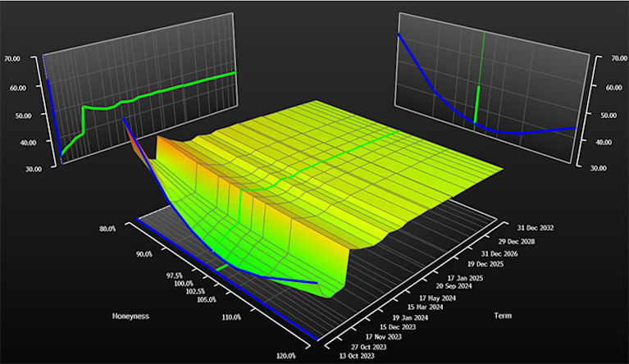Click the 120.0% moneyness label

tap(285, 356)
